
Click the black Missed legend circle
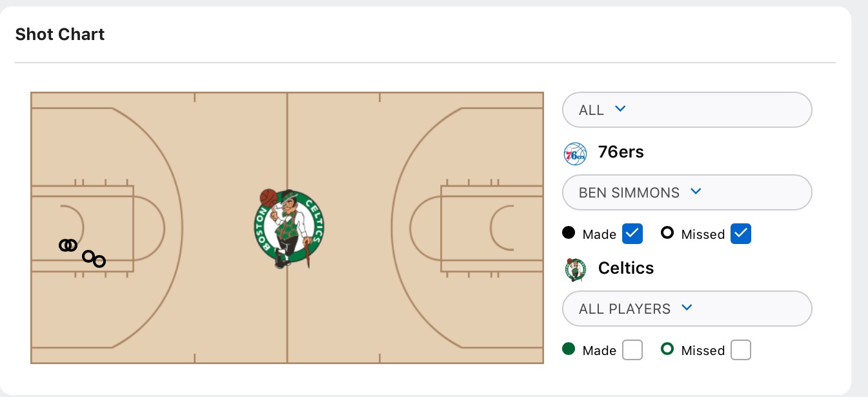667,232
